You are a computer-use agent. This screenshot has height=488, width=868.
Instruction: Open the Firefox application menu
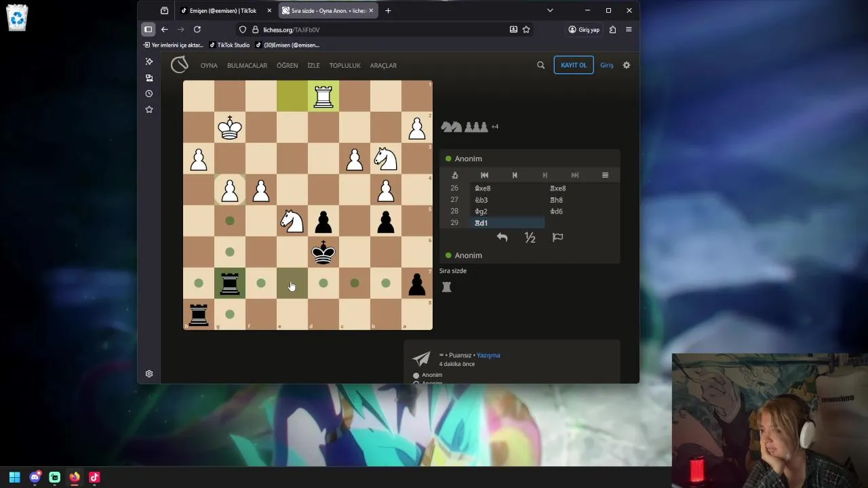click(x=629, y=30)
